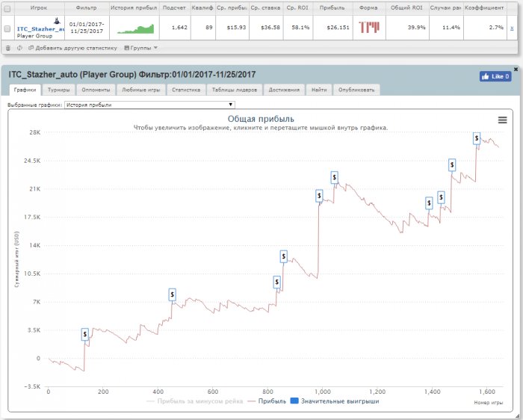523x420 pixels.
Task: Click the Общая прибыль chart title
Action: pyautogui.click(x=261, y=119)
